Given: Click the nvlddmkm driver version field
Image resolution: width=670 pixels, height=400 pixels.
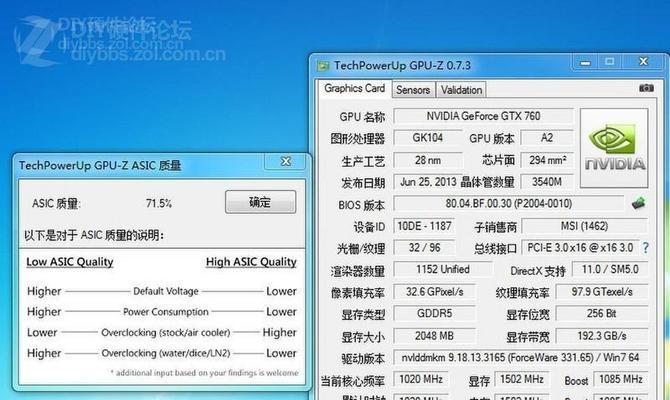Looking at the screenshot, I should tap(520, 358).
